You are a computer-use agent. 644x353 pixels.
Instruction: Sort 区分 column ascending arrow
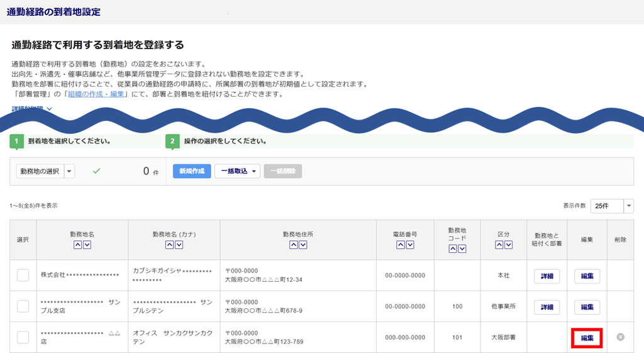point(499,245)
